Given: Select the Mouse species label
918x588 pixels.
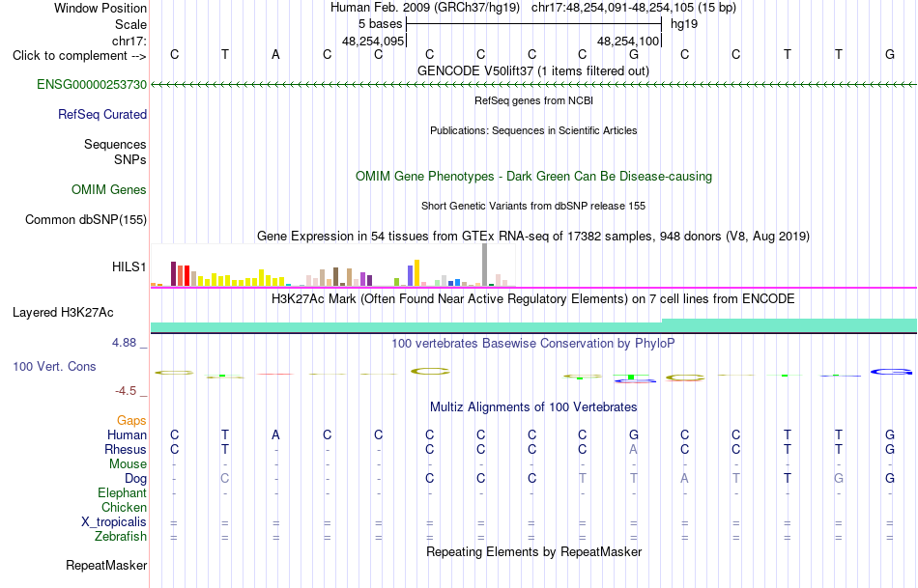Looking at the screenshot, I should 128,464.
